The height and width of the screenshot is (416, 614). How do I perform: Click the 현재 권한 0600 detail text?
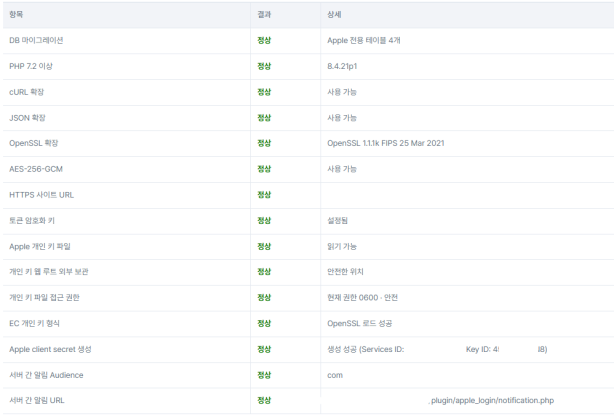tap(362, 297)
